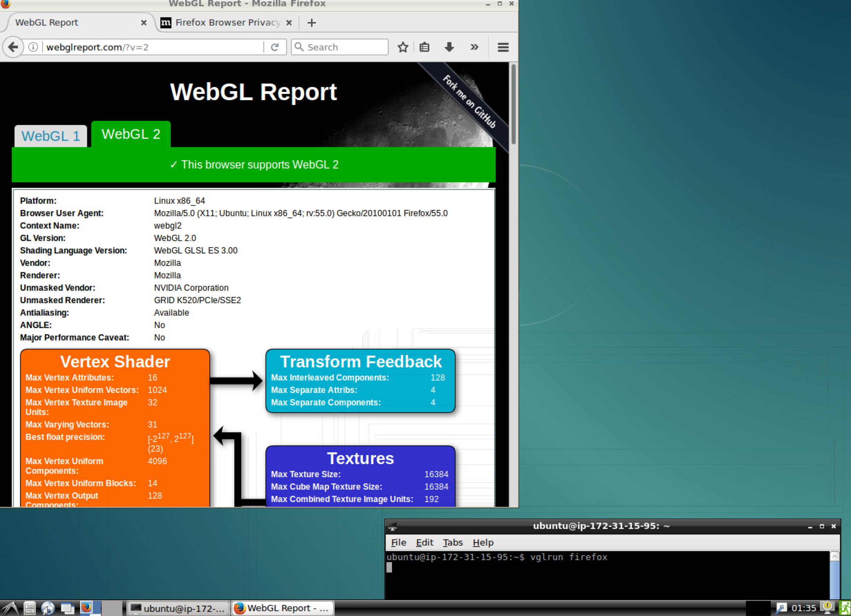Open the hamburger menu in Firefox

pos(503,47)
